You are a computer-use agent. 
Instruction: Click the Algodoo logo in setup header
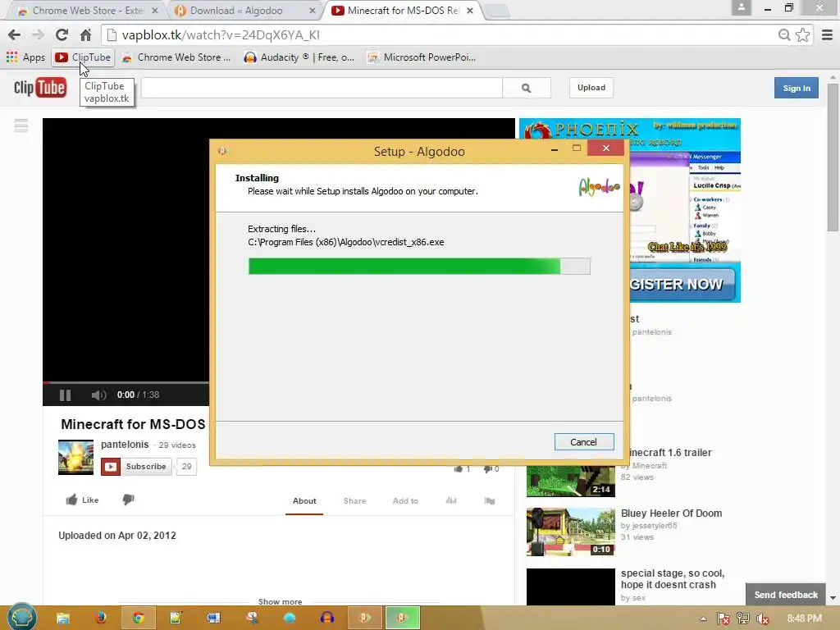point(599,186)
